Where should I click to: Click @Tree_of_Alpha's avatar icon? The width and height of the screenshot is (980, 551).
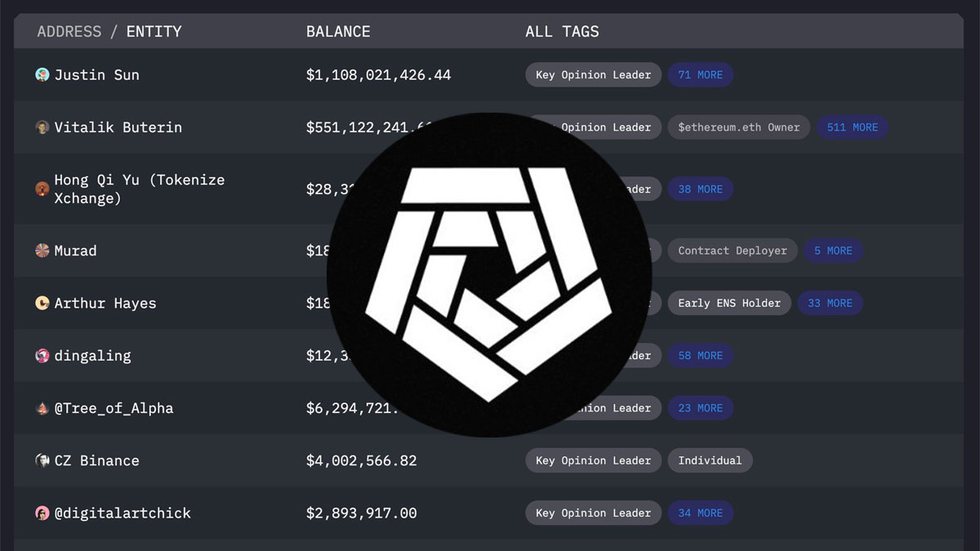(x=42, y=408)
